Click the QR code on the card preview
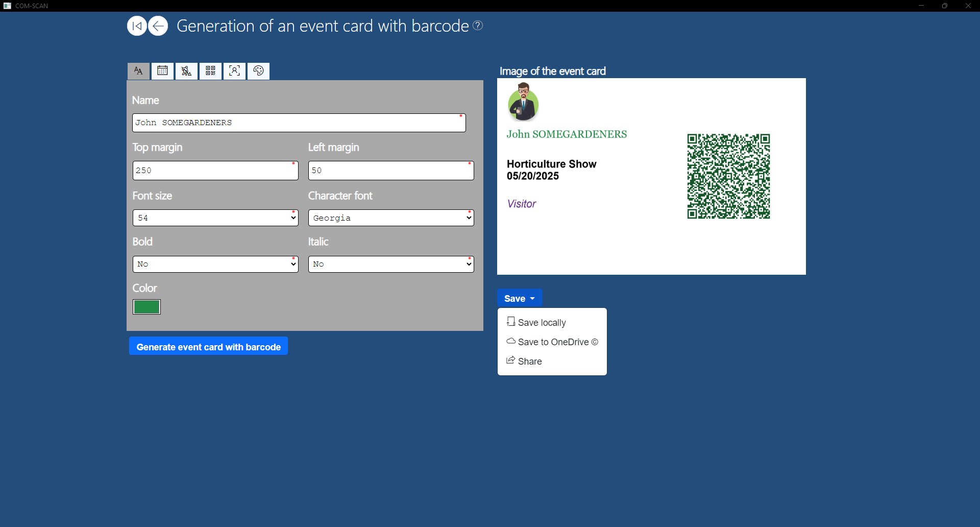The height and width of the screenshot is (527, 980). (728, 176)
